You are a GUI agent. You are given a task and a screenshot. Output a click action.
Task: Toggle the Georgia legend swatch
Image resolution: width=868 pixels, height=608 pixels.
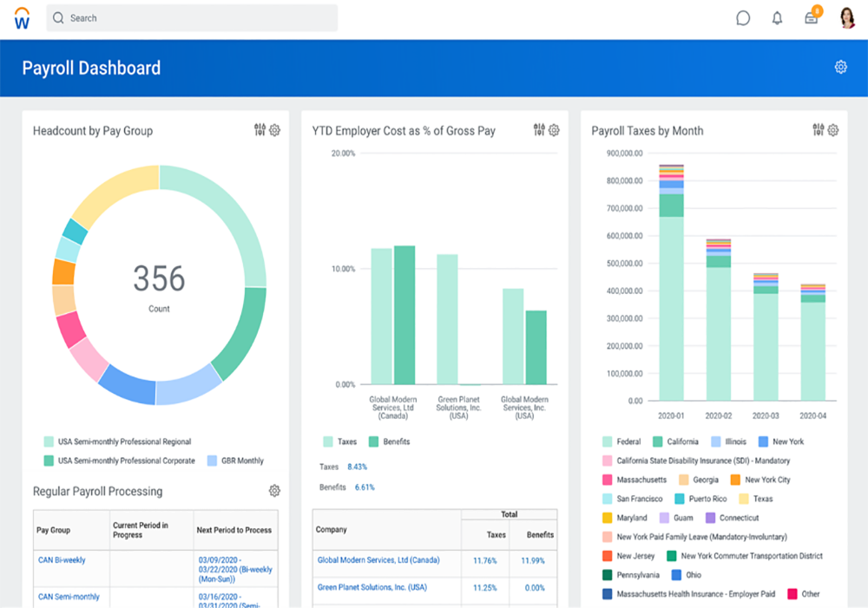684,480
